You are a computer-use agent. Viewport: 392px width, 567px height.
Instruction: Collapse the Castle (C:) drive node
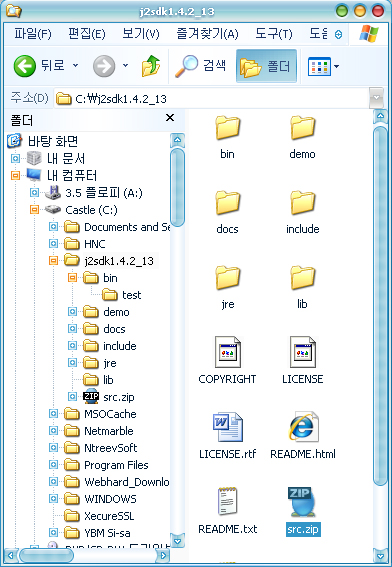[x=34, y=210]
